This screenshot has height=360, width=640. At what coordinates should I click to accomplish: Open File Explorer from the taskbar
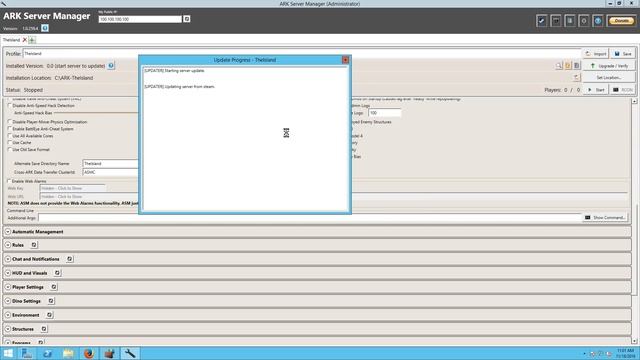(x=68, y=353)
